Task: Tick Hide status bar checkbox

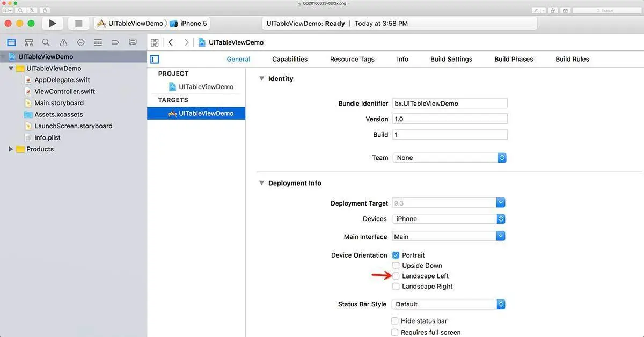Action: point(396,321)
